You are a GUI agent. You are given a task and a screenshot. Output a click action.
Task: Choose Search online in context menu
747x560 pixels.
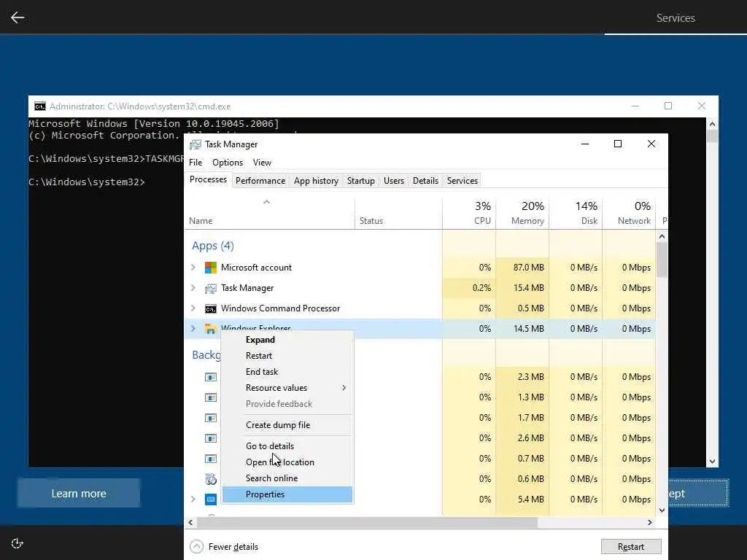(x=287, y=478)
